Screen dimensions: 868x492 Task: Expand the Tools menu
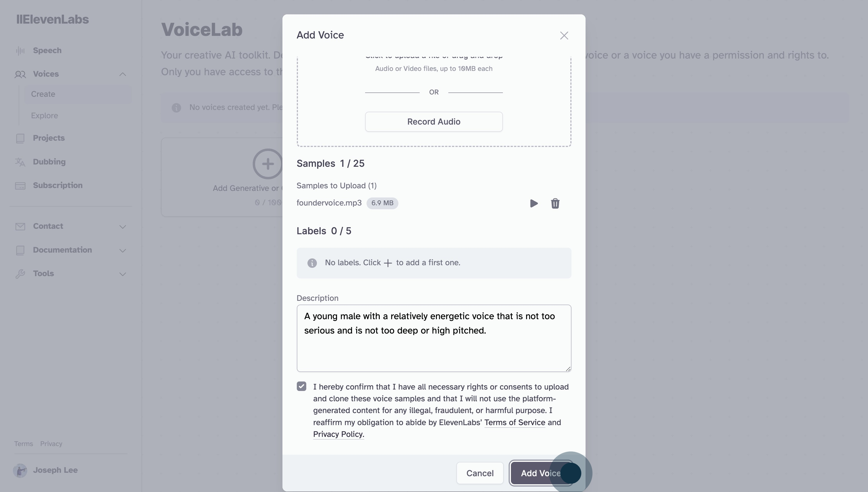(x=123, y=274)
